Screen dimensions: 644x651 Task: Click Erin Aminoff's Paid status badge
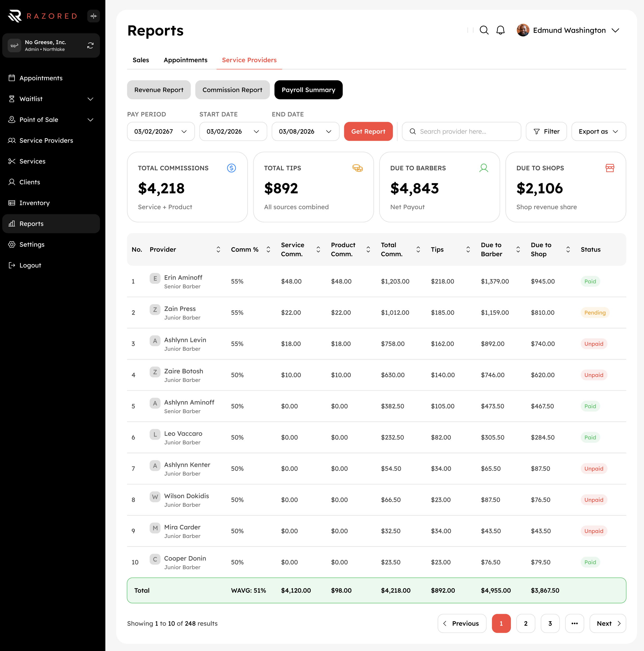(x=590, y=281)
